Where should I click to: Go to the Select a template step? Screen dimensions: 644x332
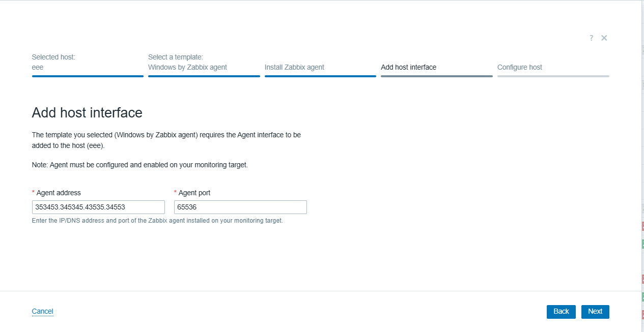[x=204, y=65]
